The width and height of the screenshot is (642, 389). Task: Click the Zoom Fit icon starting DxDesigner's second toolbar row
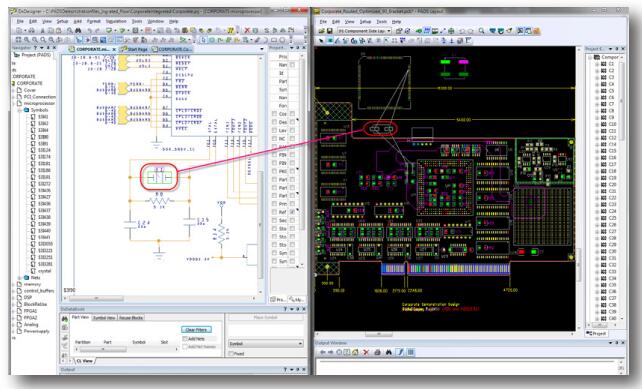pos(18,40)
